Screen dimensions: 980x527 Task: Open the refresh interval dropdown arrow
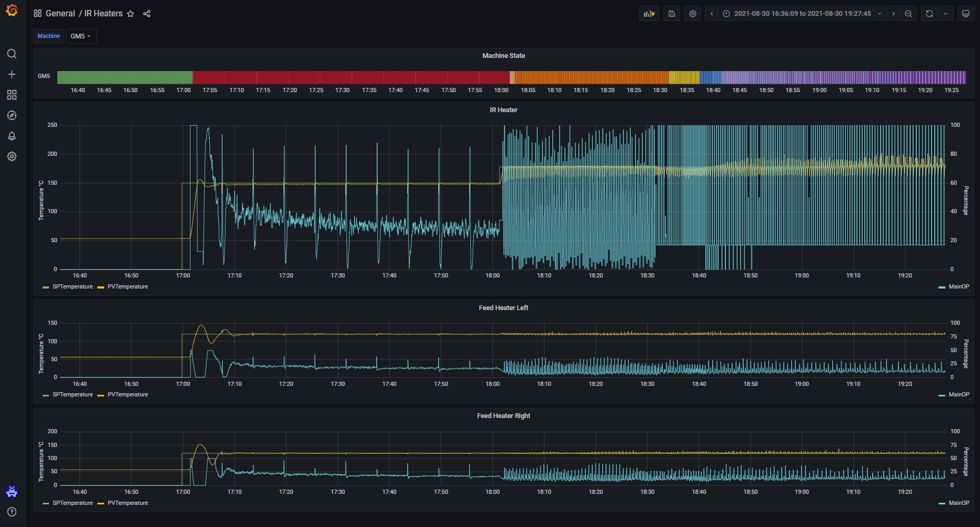(x=945, y=13)
